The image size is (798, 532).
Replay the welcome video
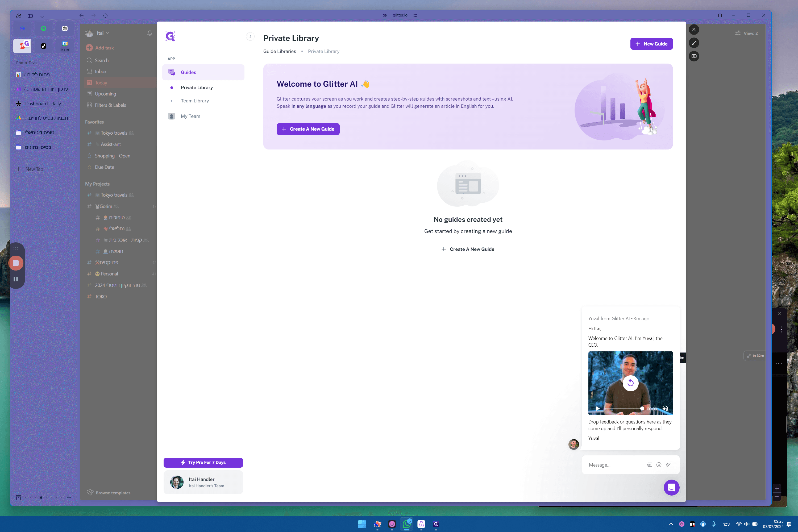point(630,383)
